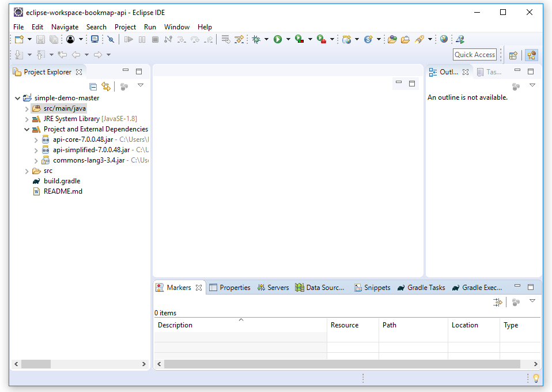
Task: Sort markers by Description column header
Action: pyautogui.click(x=175, y=325)
